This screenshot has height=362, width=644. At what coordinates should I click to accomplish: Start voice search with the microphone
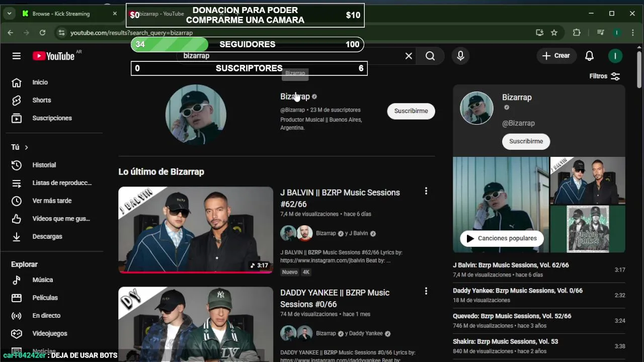coord(460,56)
